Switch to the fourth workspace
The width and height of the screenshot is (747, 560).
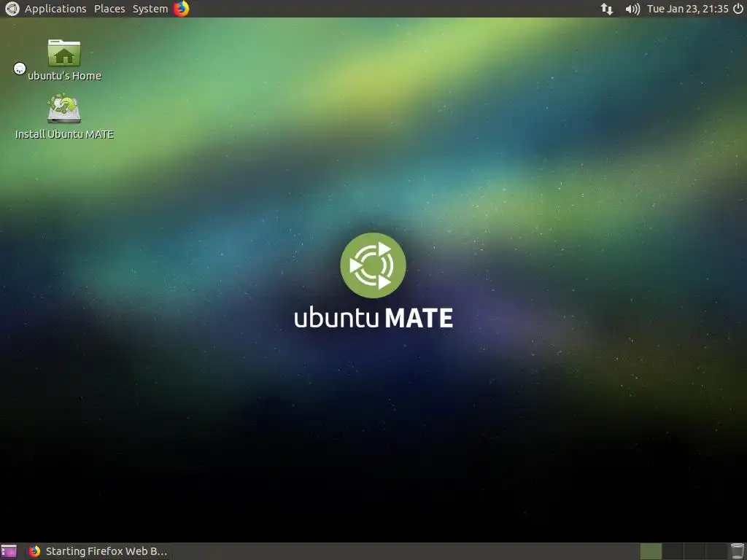pos(716,551)
